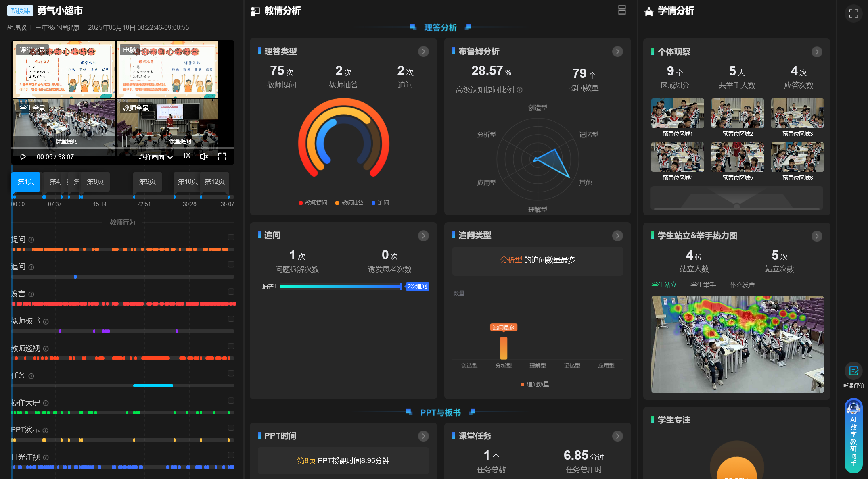Expand the PPT时间 card details
Viewport: 868px width, 479px height.
click(423, 436)
